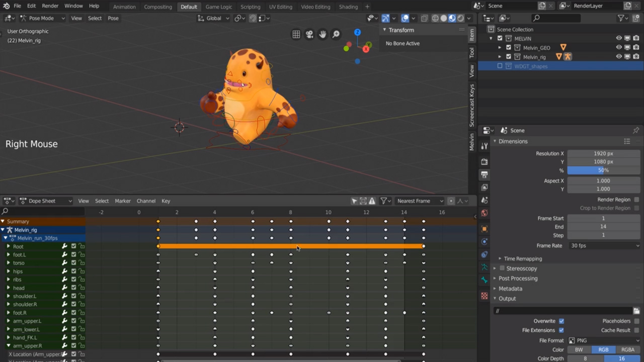
Task: Select the BW color mode button
Action: (x=579, y=349)
